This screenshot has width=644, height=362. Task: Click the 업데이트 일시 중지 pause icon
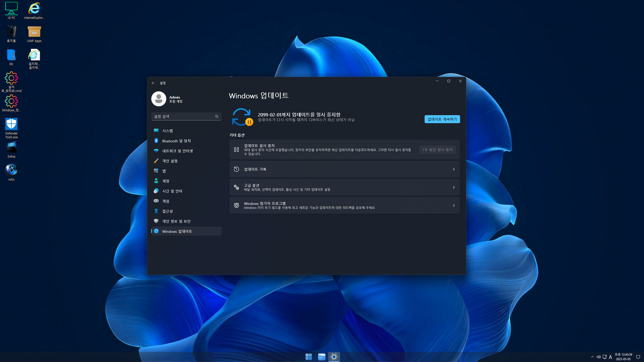coord(236,150)
